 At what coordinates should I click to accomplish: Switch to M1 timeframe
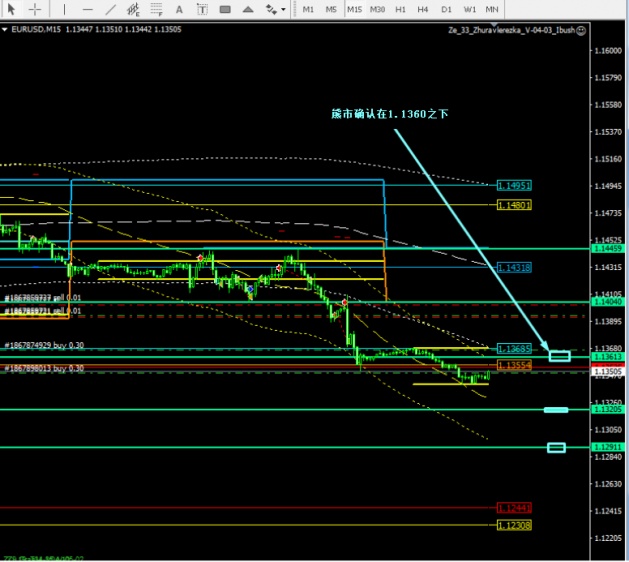click(308, 9)
